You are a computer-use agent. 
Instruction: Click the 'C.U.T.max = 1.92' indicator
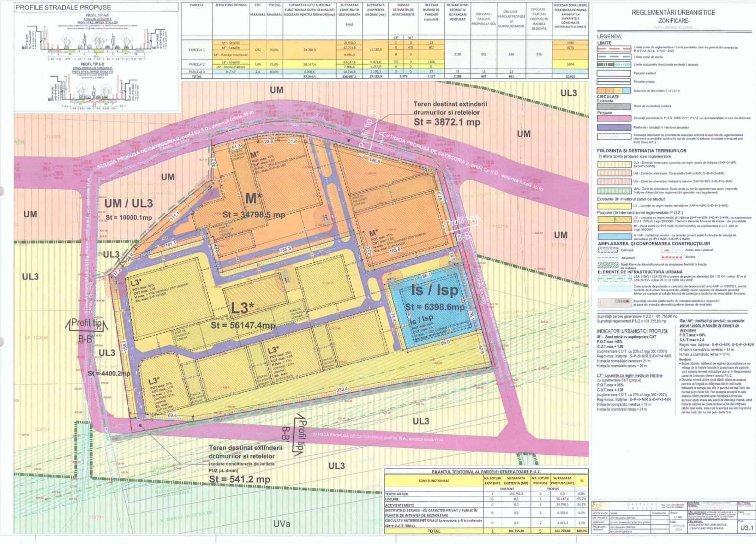click(611, 346)
